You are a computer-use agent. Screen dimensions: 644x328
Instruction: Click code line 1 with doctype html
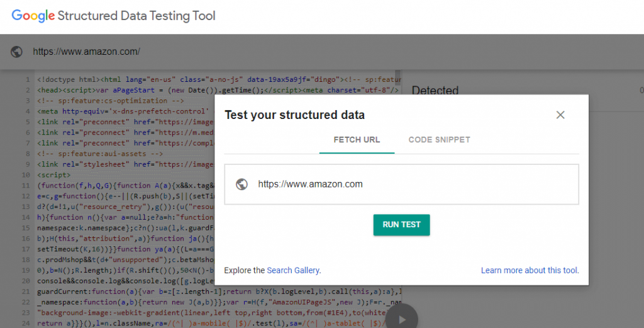[x=219, y=79]
